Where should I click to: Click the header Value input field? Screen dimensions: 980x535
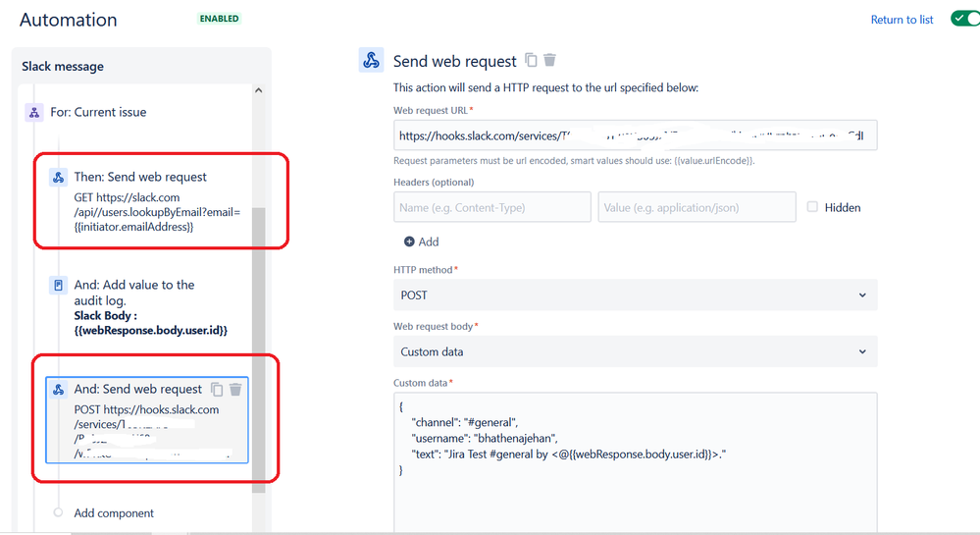coord(696,207)
